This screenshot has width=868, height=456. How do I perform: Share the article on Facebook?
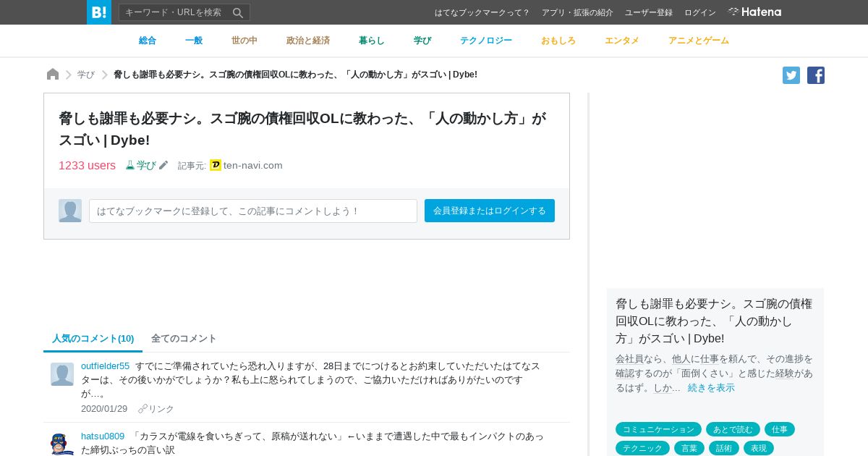(816, 75)
